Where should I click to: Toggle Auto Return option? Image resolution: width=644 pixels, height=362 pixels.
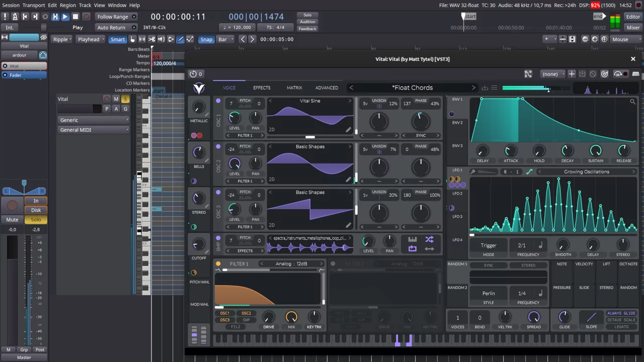click(116, 28)
